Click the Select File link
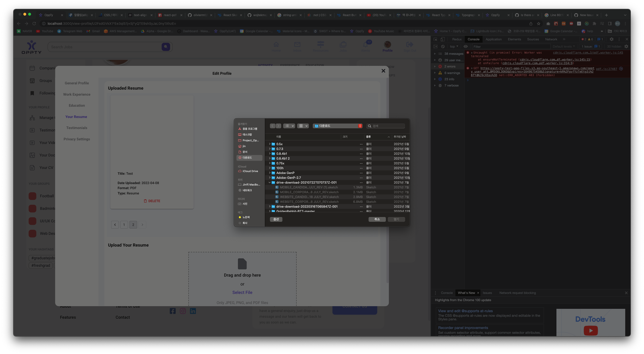The image size is (644, 354). tap(242, 292)
